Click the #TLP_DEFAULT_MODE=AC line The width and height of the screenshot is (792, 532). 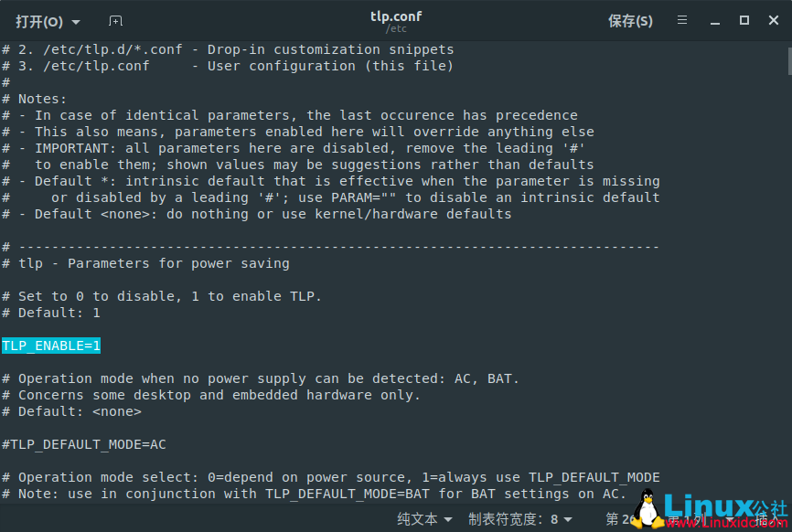(x=84, y=443)
